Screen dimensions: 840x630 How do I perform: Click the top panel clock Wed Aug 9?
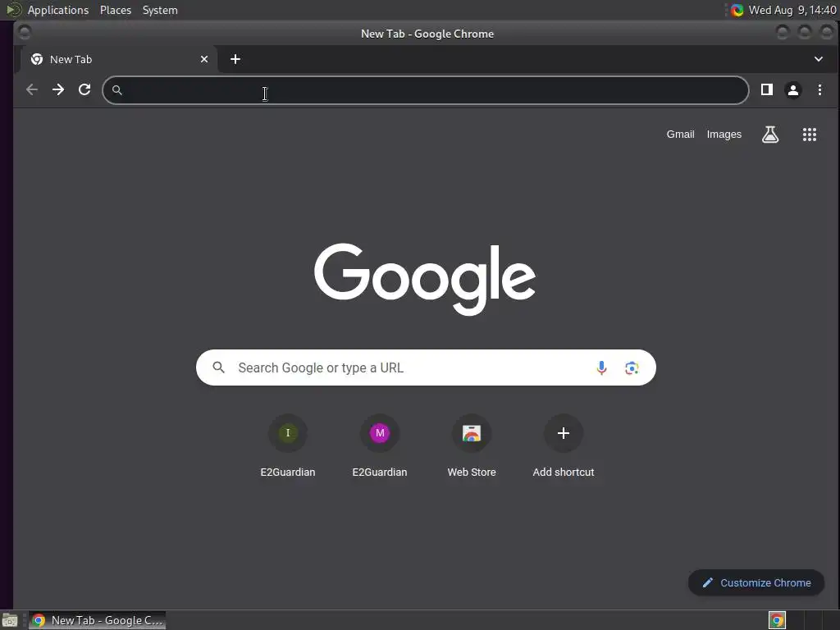click(792, 10)
